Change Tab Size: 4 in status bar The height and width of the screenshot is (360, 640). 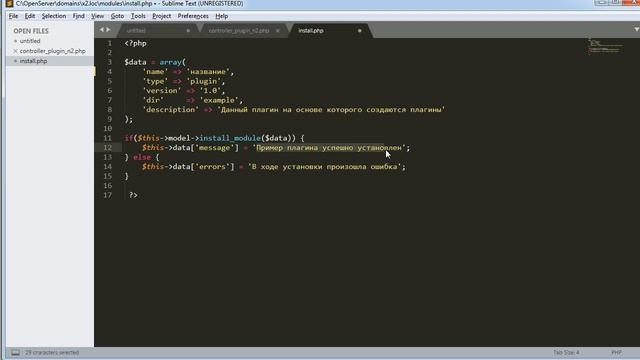pyautogui.click(x=566, y=352)
